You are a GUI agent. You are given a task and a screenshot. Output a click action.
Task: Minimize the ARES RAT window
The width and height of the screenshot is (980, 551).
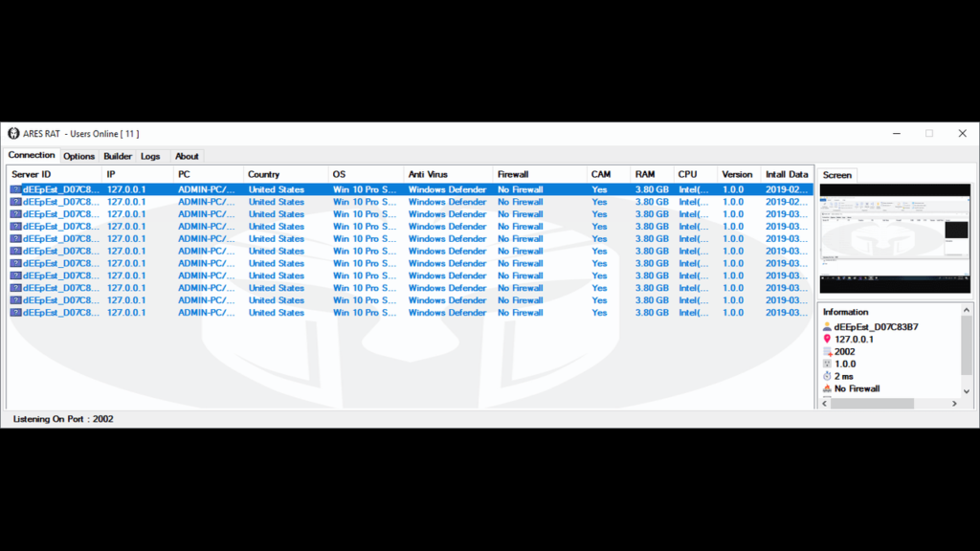896,133
